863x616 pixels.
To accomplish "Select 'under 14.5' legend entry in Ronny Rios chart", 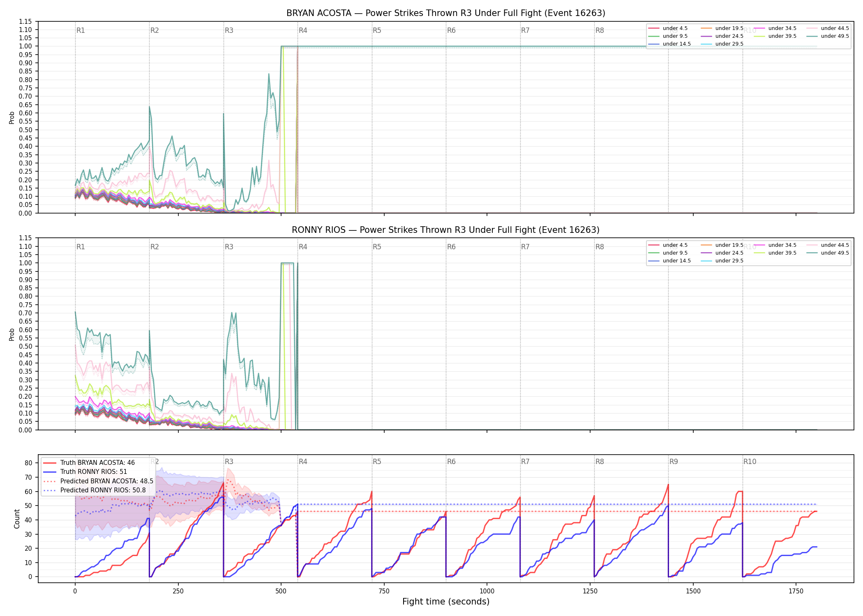I will [x=669, y=261].
